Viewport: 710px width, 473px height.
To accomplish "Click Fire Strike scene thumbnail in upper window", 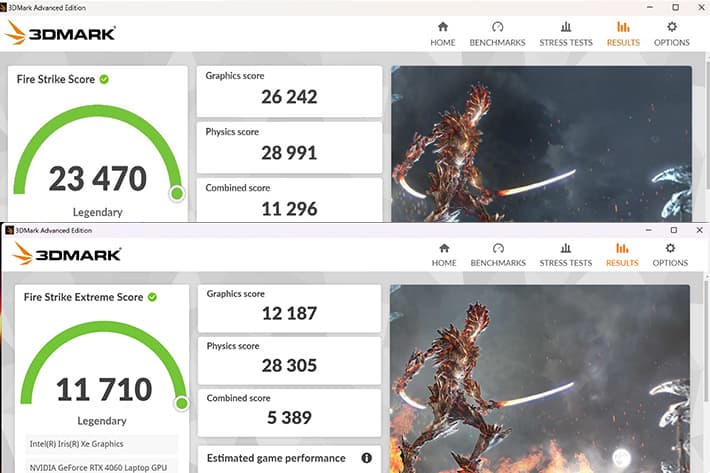I will coord(542,144).
